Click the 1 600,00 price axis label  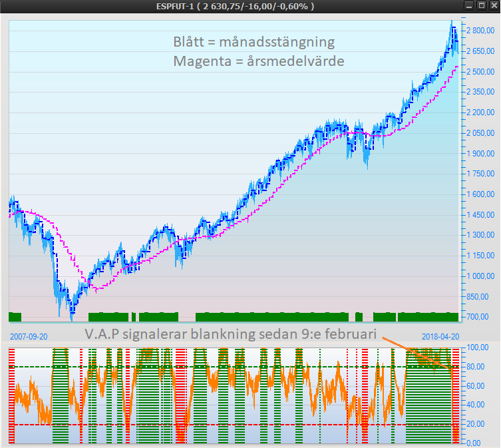click(480, 194)
